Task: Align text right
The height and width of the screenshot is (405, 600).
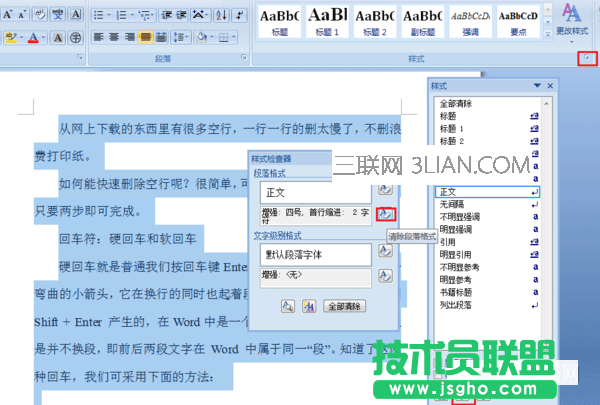Action: click(130, 37)
